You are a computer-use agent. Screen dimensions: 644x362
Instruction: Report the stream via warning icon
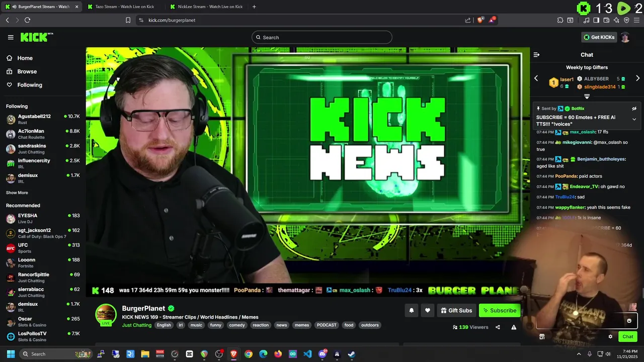coord(514,327)
